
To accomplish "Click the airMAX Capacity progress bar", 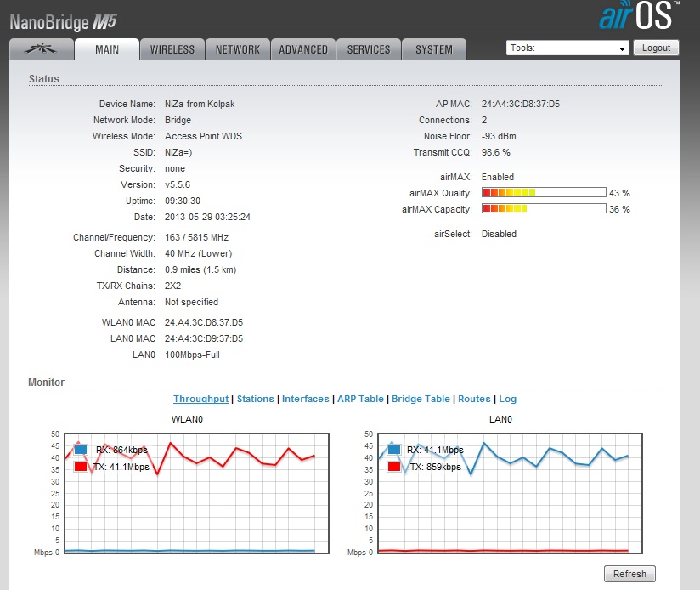I will [x=544, y=208].
